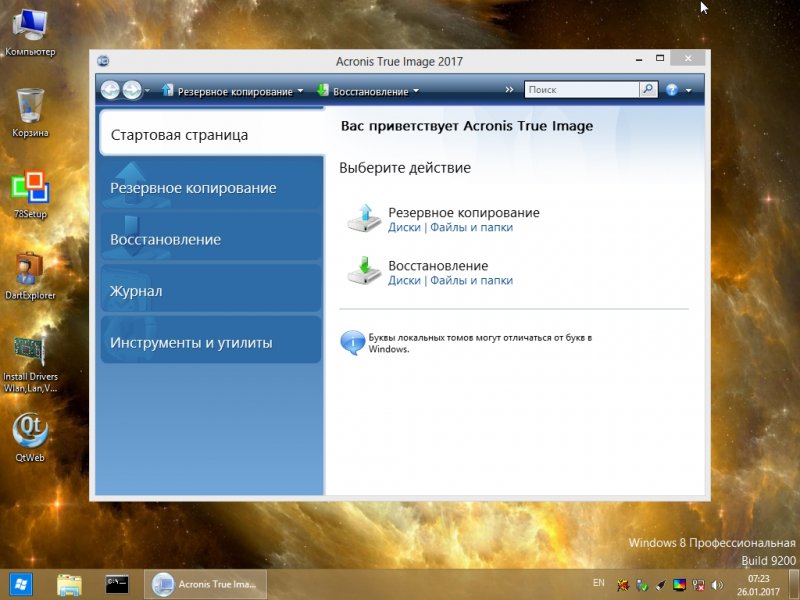800x600 pixels.
Task: Go back with the left navigation arrow
Action: coord(110,90)
